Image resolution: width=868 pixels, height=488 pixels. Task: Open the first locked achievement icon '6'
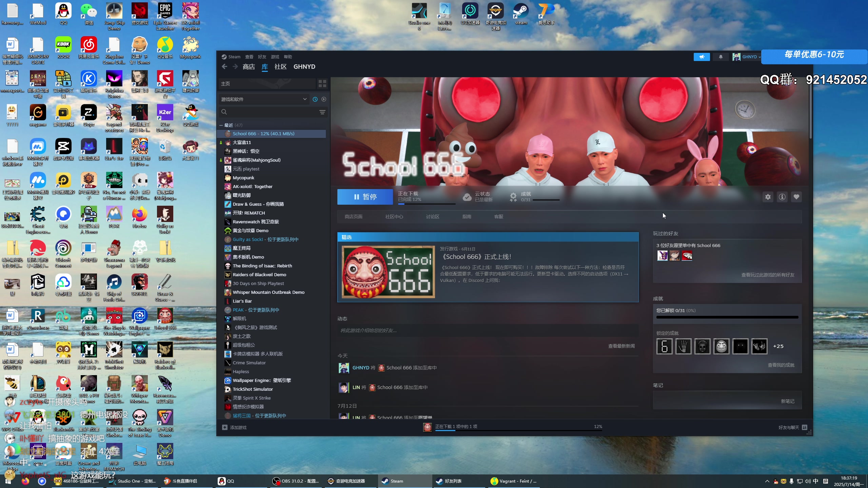664,347
